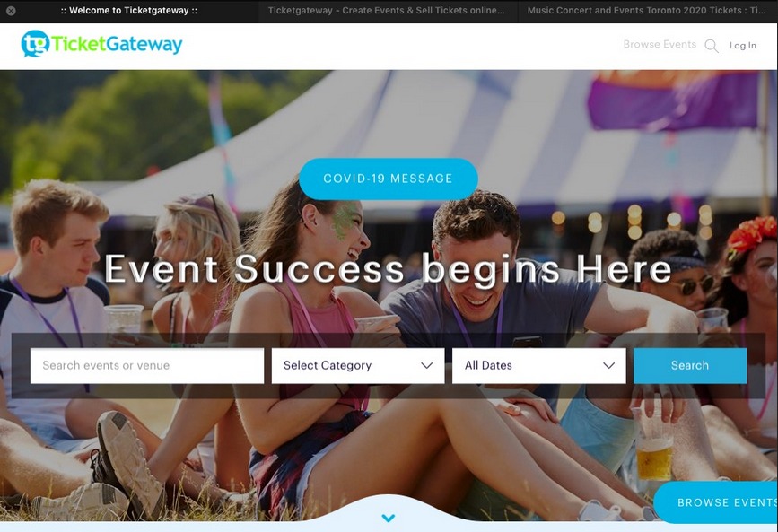Click the floating BROWSE EVENTS button
Image resolution: width=778 pixels, height=532 pixels.
click(x=716, y=502)
